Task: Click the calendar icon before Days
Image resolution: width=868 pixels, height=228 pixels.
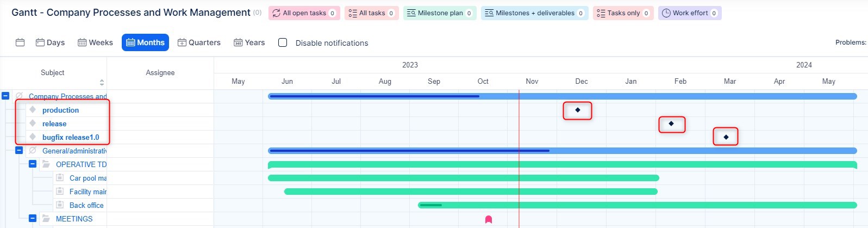Action: click(20, 42)
